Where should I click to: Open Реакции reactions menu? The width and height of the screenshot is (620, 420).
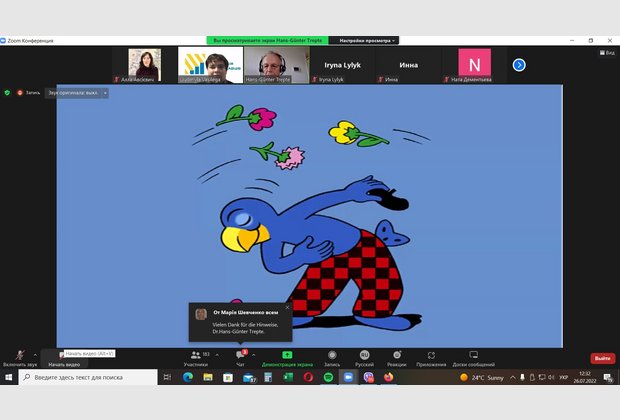tap(397, 356)
